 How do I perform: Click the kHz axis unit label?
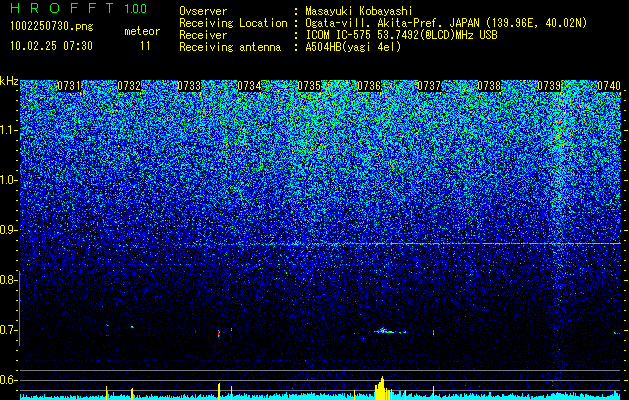pyautogui.click(x=9, y=81)
